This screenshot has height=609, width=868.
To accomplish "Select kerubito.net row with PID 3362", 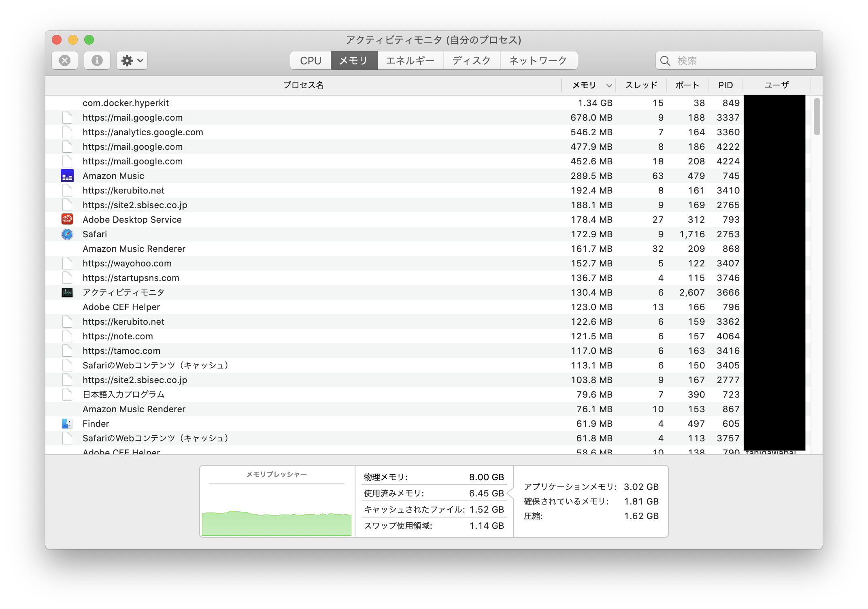I will 428,322.
